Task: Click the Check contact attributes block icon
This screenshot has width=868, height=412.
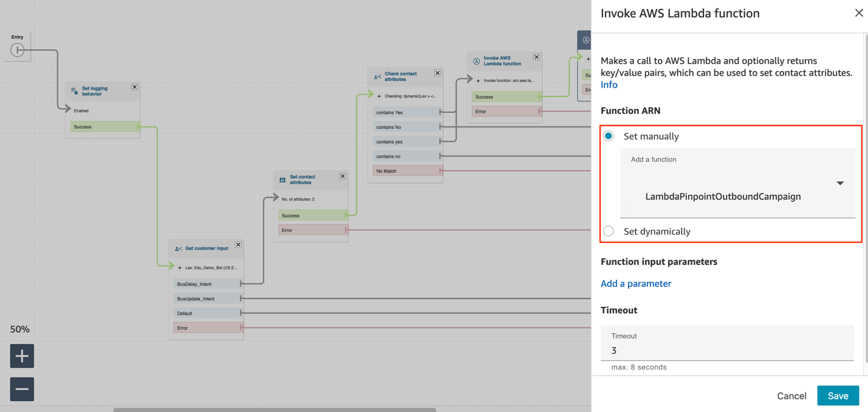Action: click(377, 77)
